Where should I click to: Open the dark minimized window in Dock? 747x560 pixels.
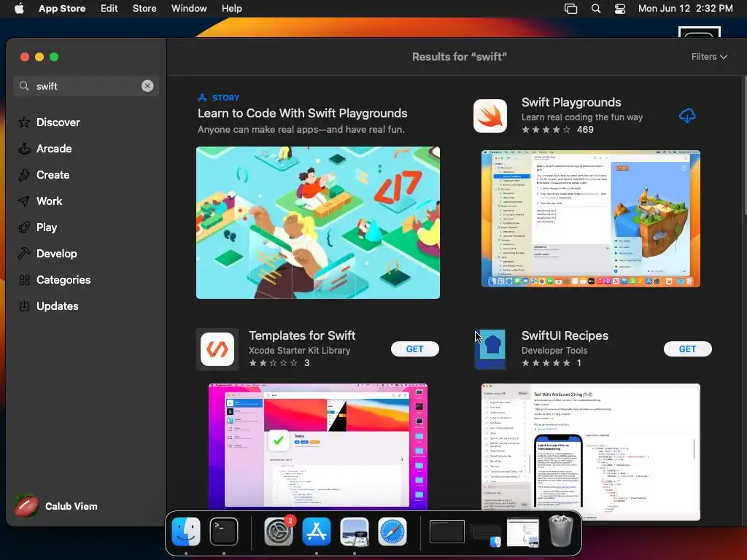pyautogui.click(x=447, y=532)
